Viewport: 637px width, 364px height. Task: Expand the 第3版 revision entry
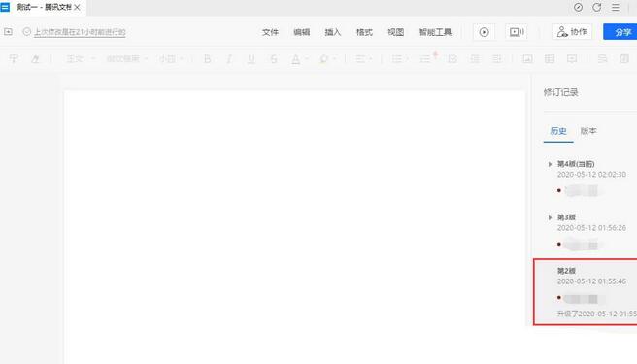coord(550,217)
